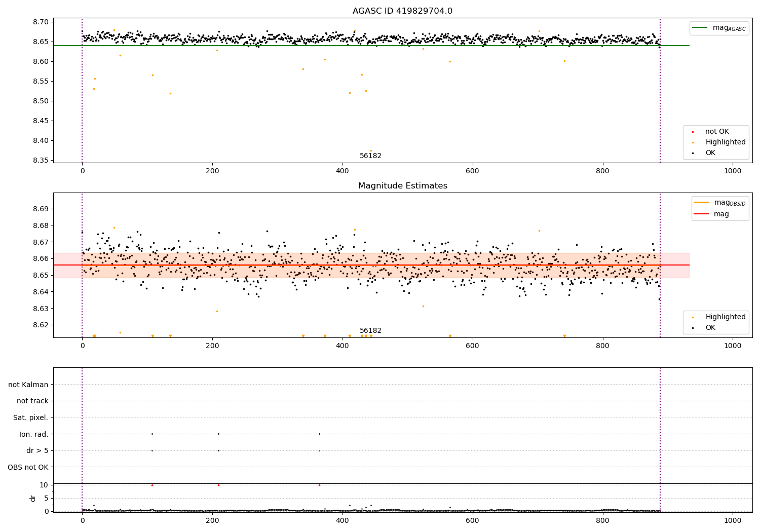The height and width of the screenshot is (532, 760).
Task: Click the 'mag OBSID' legend label
Action: [730, 203]
